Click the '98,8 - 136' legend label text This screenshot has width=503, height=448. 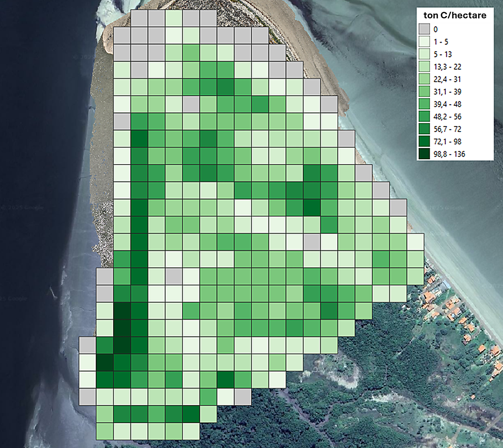pyautogui.click(x=449, y=154)
